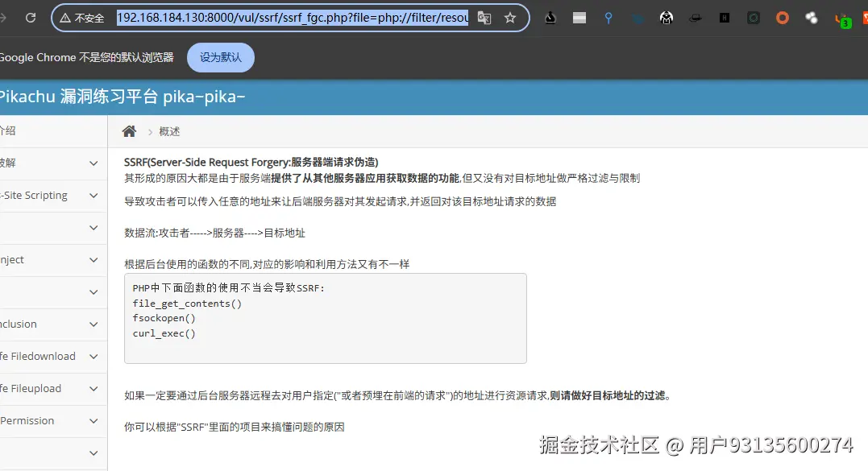The width and height of the screenshot is (868, 471).
Task: Open the blue pin extension icon
Action: pos(608,19)
